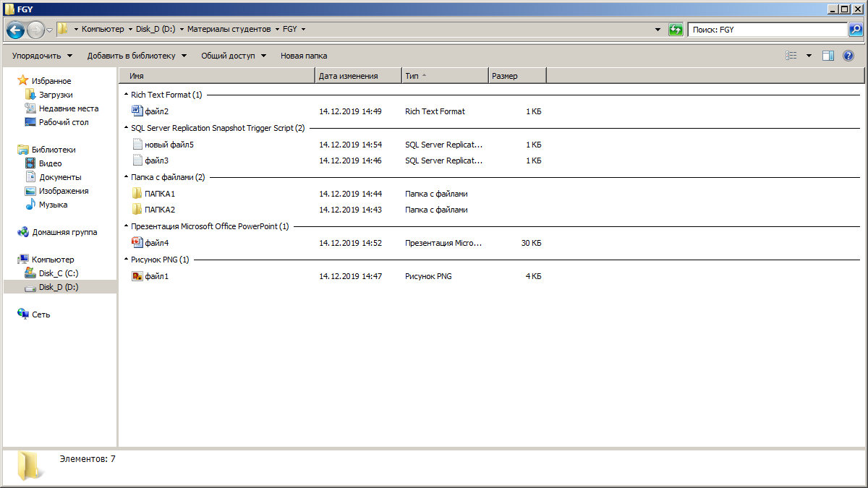
Task: Open the Видео library
Action: pyautogui.click(x=50, y=163)
